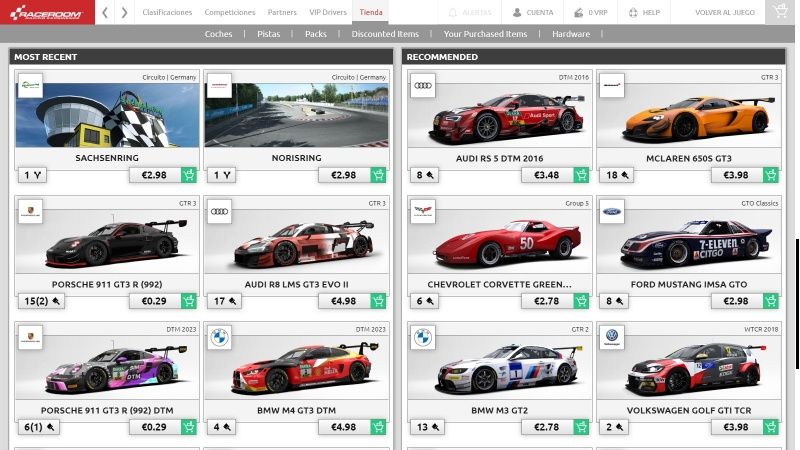Screen dimensions: 800x450
Task: Select the Tienda tab
Action: 370,12
